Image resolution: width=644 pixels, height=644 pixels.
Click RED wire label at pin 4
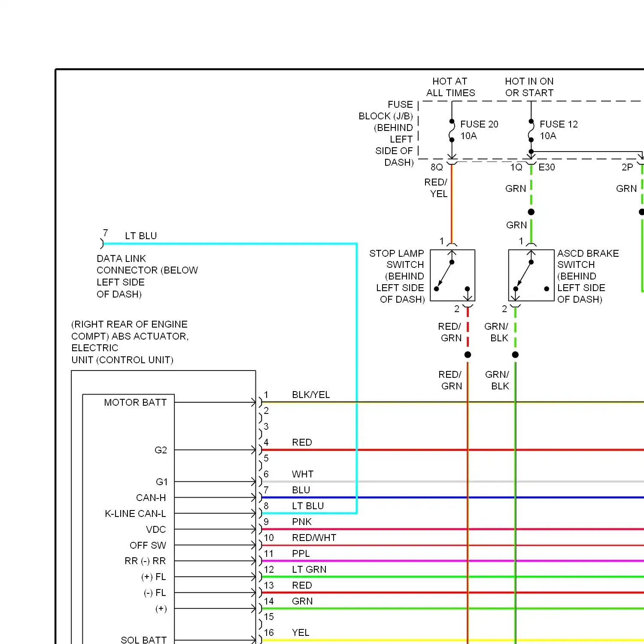pyautogui.click(x=302, y=443)
